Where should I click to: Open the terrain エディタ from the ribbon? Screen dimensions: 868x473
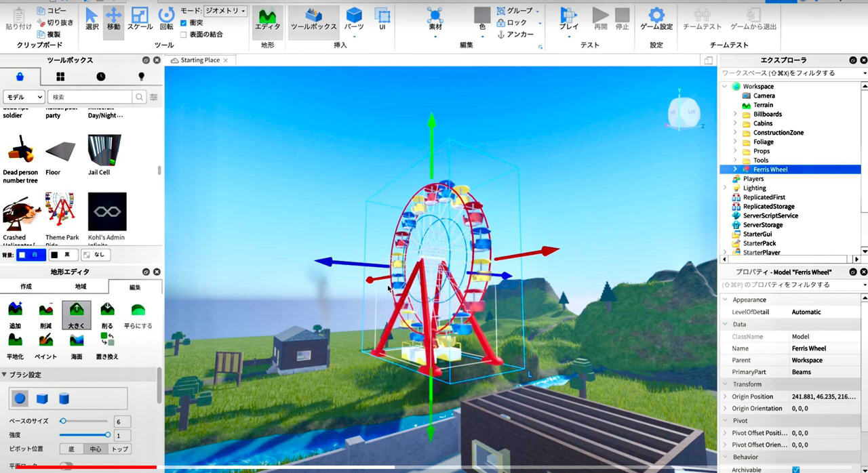click(x=267, y=19)
